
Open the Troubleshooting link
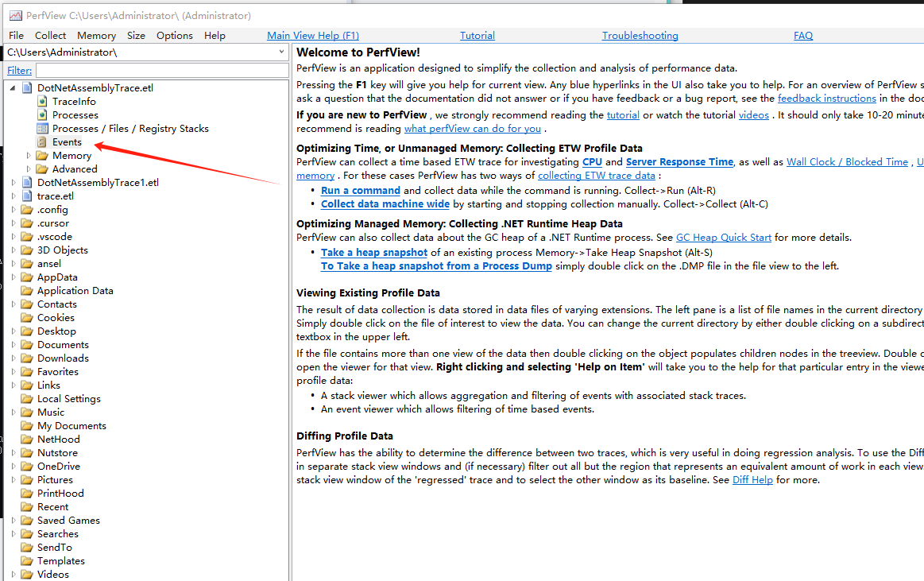[640, 35]
